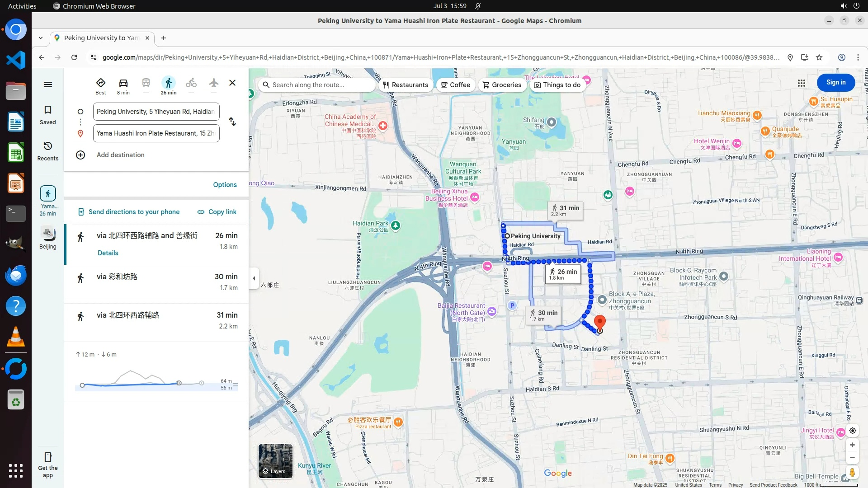Open Saved places in sidebar
Viewport: 868px width, 488px height.
click(x=47, y=115)
